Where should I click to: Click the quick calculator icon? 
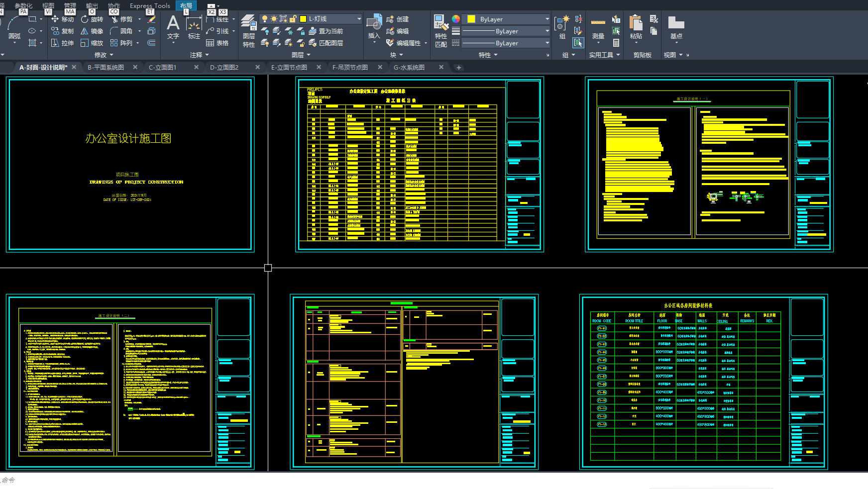(616, 43)
